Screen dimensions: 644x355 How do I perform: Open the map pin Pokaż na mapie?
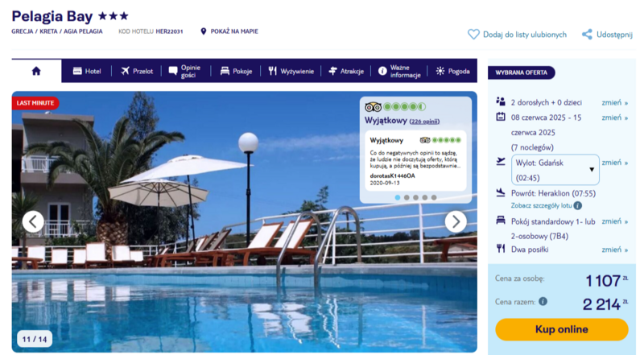click(x=204, y=31)
